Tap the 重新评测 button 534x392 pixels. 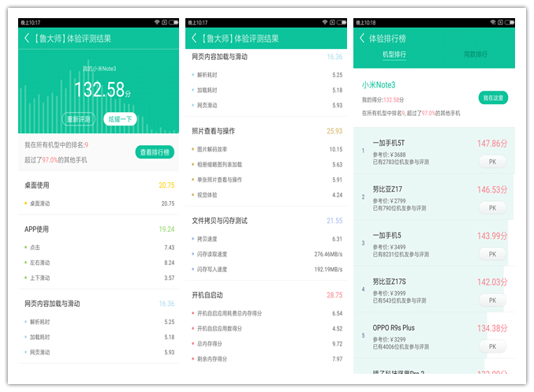pyautogui.click(x=78, y=119)
